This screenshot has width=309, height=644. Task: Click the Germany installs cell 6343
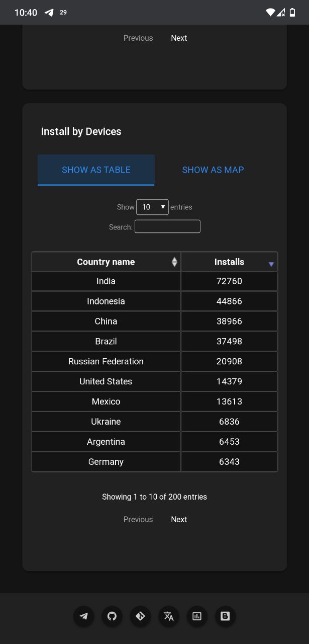[x=229, y=461]
